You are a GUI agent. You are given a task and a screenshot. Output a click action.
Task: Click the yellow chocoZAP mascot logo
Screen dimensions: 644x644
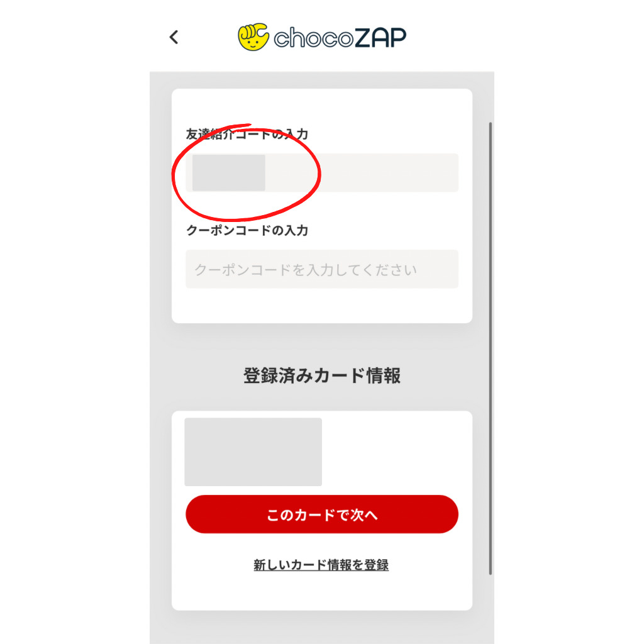[253, 37]
